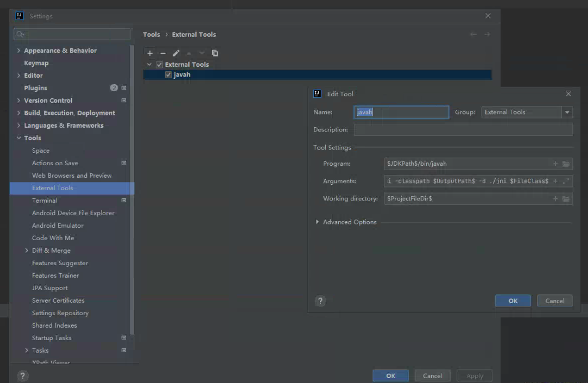The width and height of the screenshot is (588, 383).
Task: Click Cancel in Settings window
Action: pos(432,375)
